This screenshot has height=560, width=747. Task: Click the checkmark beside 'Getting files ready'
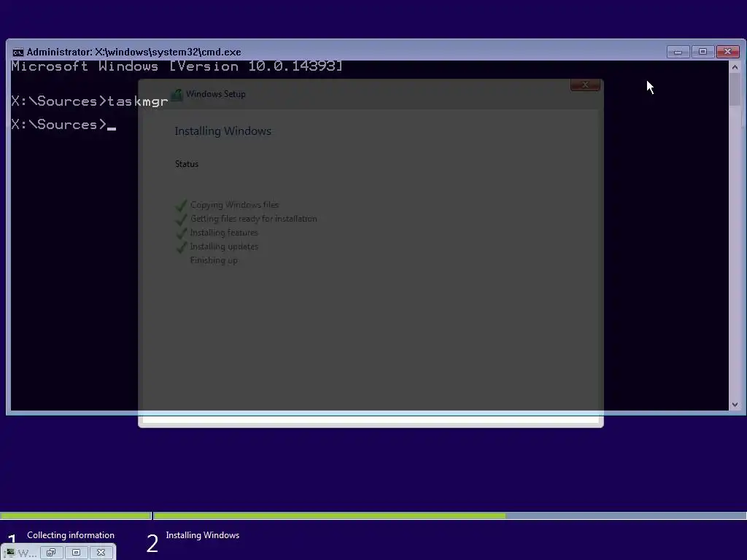coord(181,219)
